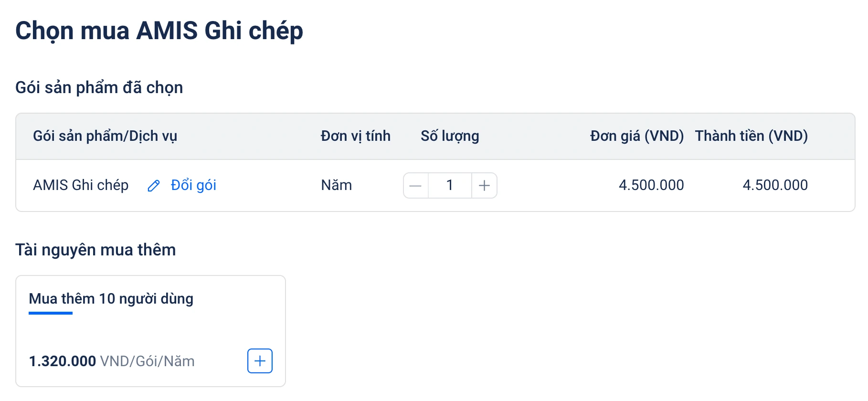868x401 pixels.
Task: Focus the Số lượng quantity input field
Action: click(450, 185)
